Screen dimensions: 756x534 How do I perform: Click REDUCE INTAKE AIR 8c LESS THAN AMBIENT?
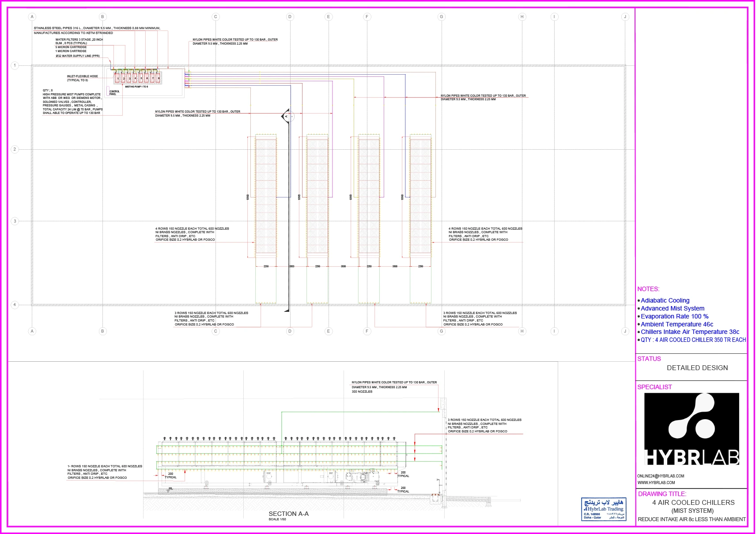pyautogui.click(x=692, y=519)
